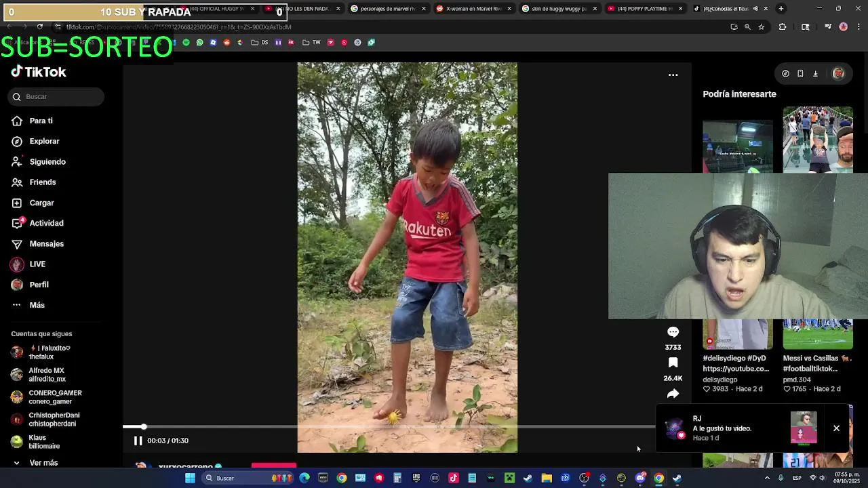Viewport: 868px width, 488px height.
Task: Open the profile avatar menu top right
Action: coord(838,74)
